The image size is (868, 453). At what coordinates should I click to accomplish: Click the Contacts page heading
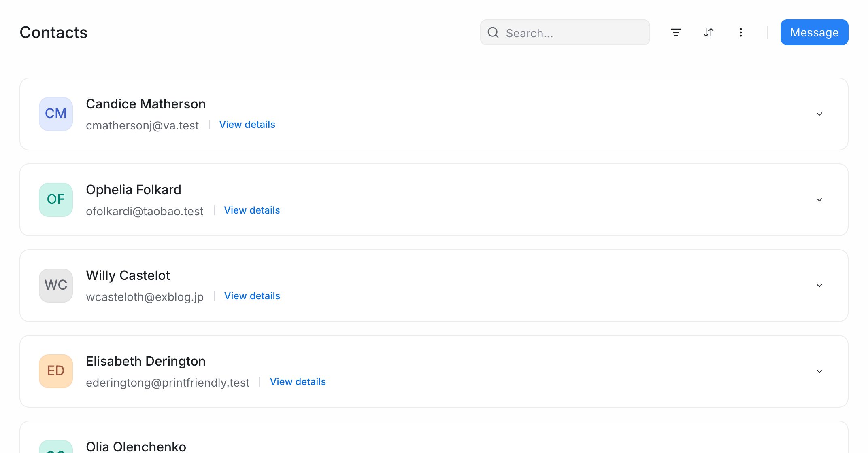[53, 32]
